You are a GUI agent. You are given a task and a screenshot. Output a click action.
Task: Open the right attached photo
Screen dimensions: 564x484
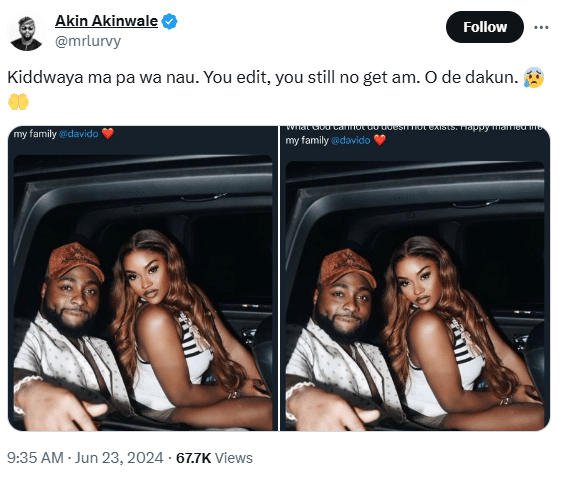pyautogui.click(x=415, y=278)
